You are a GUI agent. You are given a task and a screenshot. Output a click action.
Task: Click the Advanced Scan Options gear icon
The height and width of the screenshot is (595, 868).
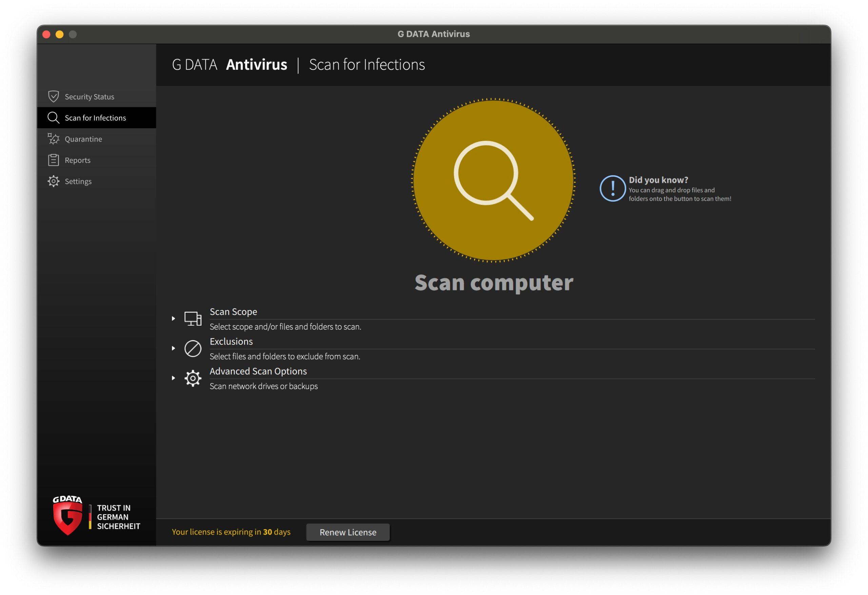(193, 378)
